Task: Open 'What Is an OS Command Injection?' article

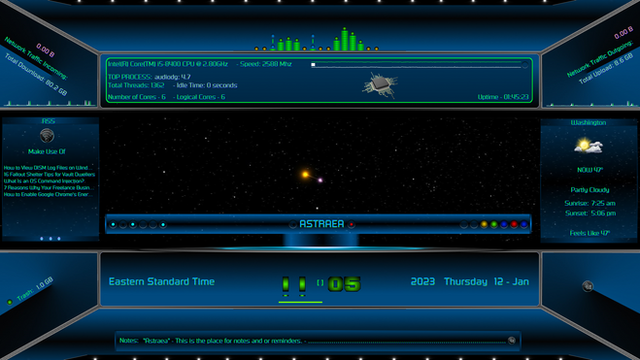Action: 44,181
